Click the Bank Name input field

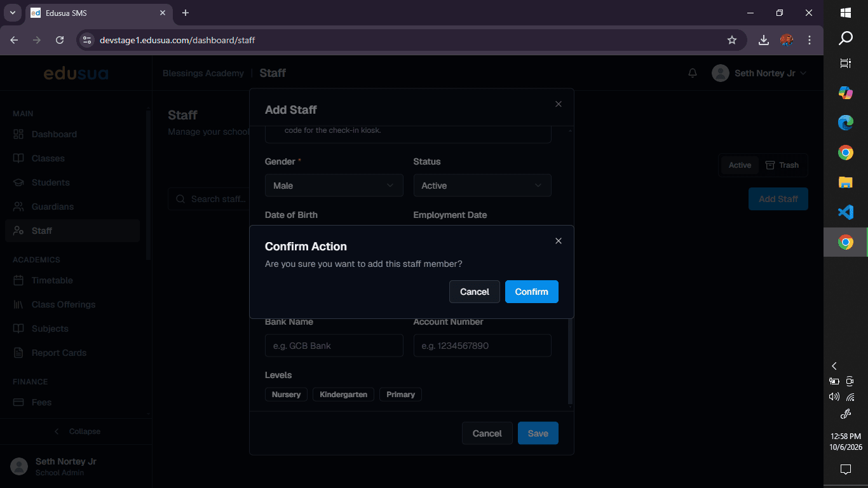[x=334, y=346]
